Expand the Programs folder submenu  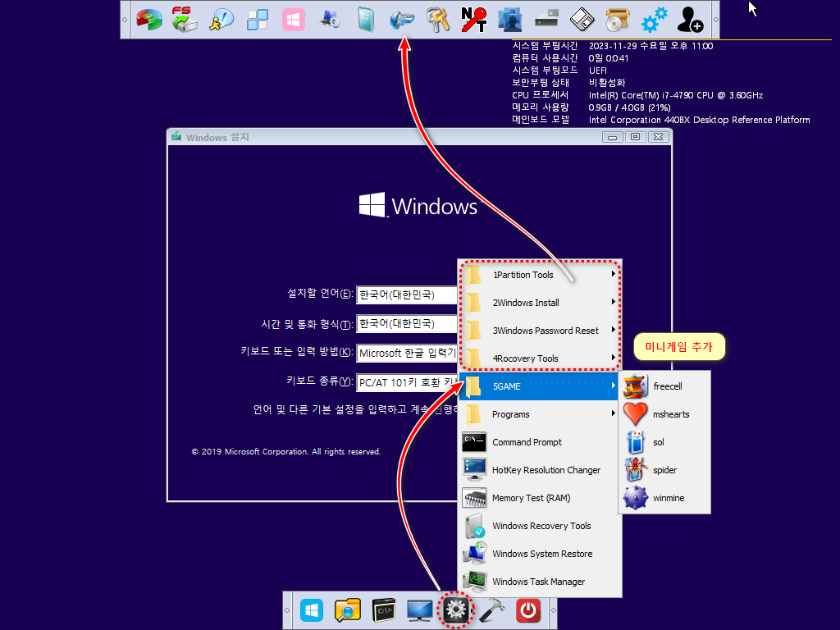[540, 414]
